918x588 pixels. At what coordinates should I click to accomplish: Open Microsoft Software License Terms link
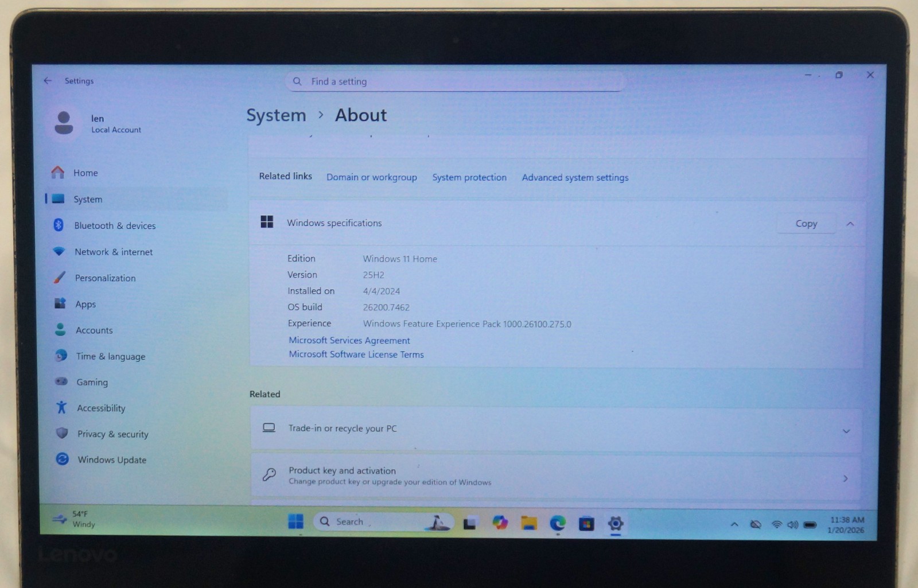coord(356,355)
